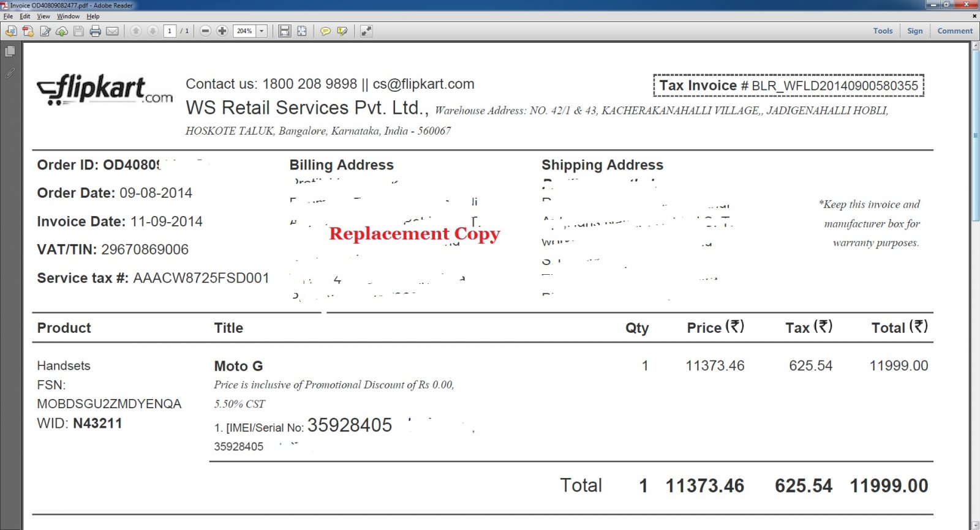Click the flipkart.com logo

click(x=105, y=90)
